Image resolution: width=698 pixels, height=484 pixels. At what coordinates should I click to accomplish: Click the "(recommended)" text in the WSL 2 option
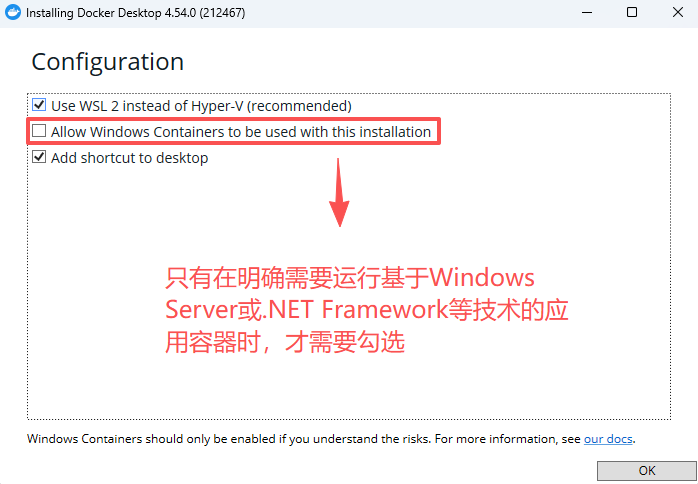[x=305, y=105]
